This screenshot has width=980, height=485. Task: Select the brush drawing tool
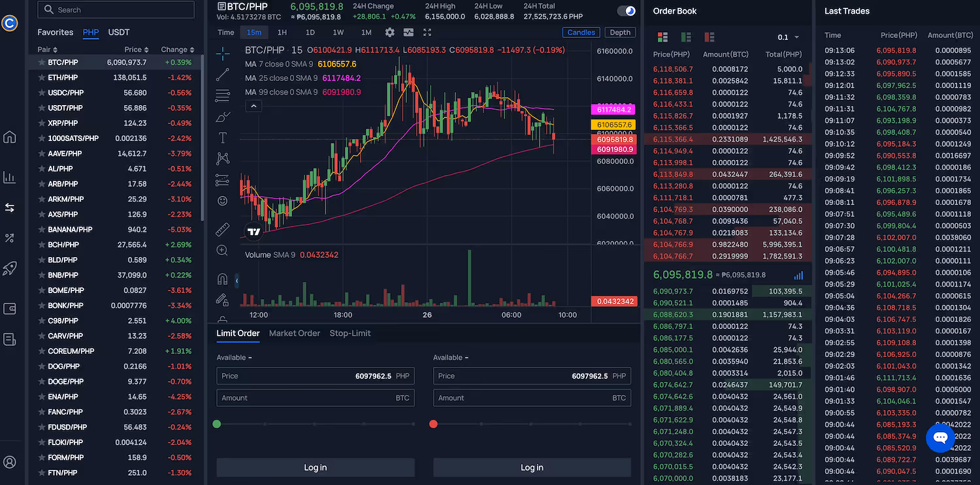(223, 117)
